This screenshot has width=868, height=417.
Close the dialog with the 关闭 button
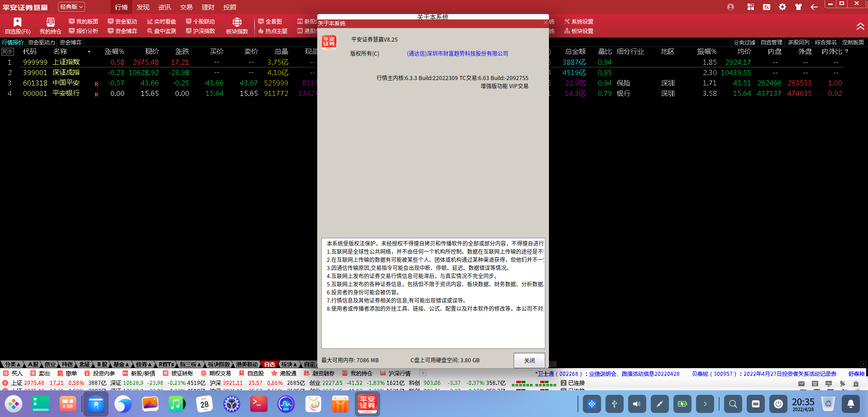529,360
